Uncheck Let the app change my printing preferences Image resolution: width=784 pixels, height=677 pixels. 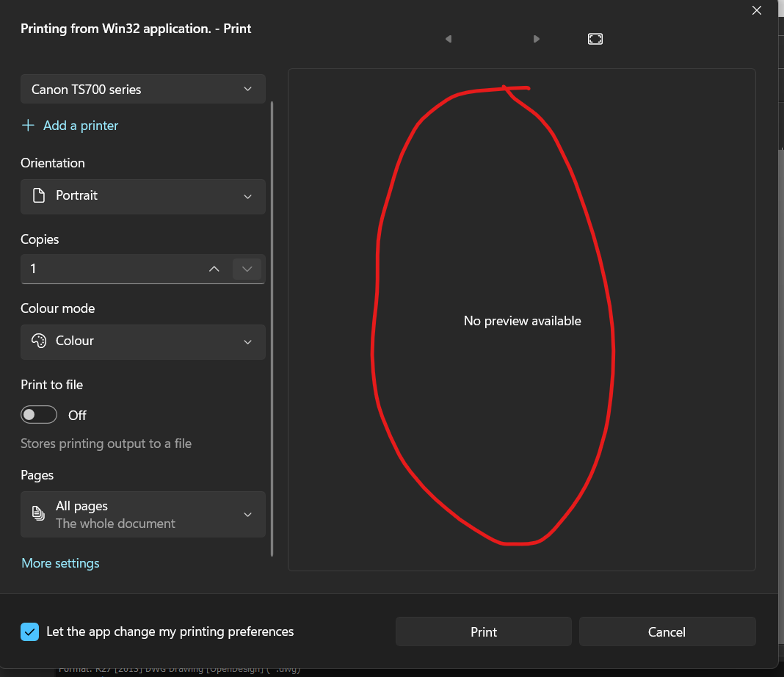pyautogui.click(x=30, y=631)
